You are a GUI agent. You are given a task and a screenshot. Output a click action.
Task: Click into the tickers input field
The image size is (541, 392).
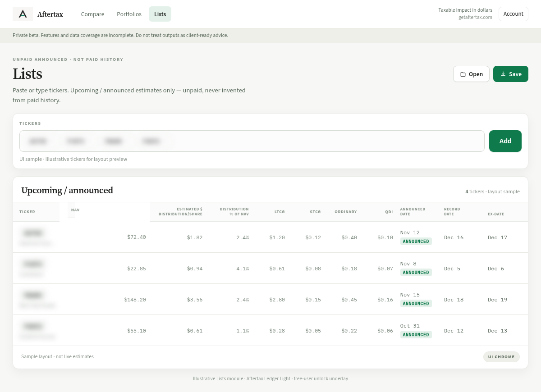[252, 141]
